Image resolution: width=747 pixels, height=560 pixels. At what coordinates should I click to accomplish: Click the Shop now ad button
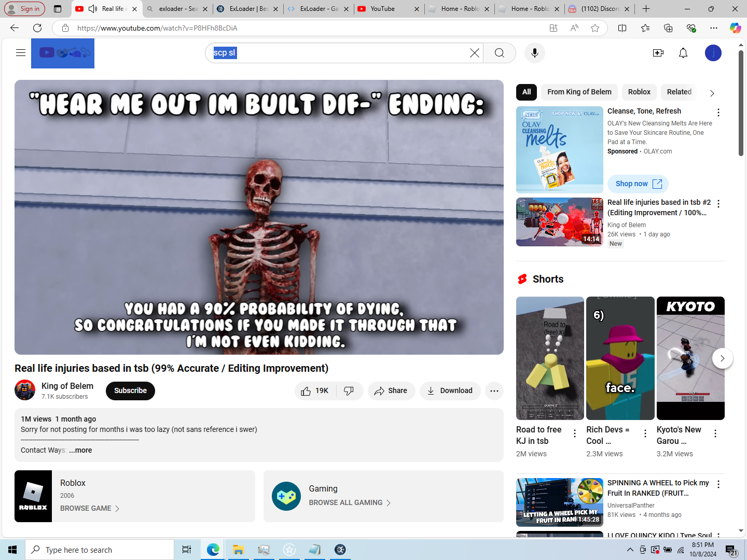pos(638,184)
